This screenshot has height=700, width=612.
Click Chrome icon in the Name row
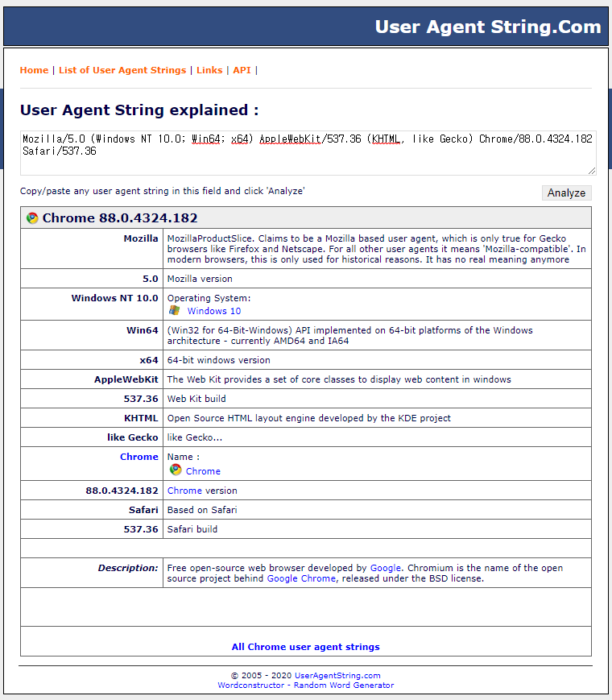[x=176, y=470]
